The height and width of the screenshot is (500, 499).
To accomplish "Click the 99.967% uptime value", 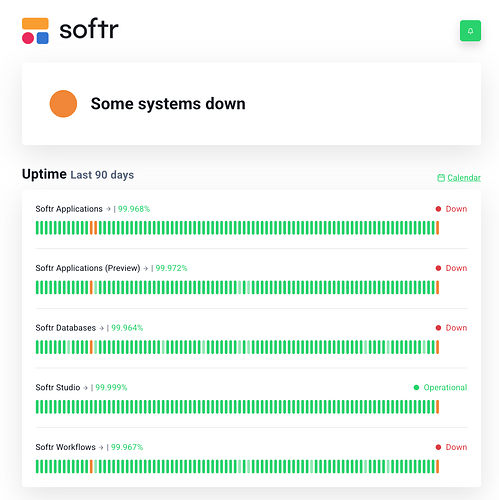I will 127,447.
